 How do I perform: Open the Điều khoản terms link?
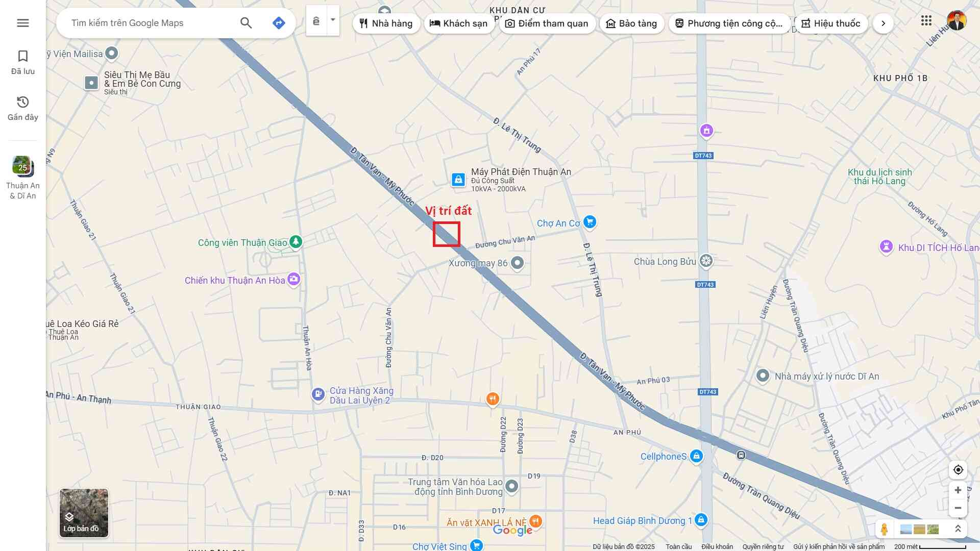click(717, 546)
